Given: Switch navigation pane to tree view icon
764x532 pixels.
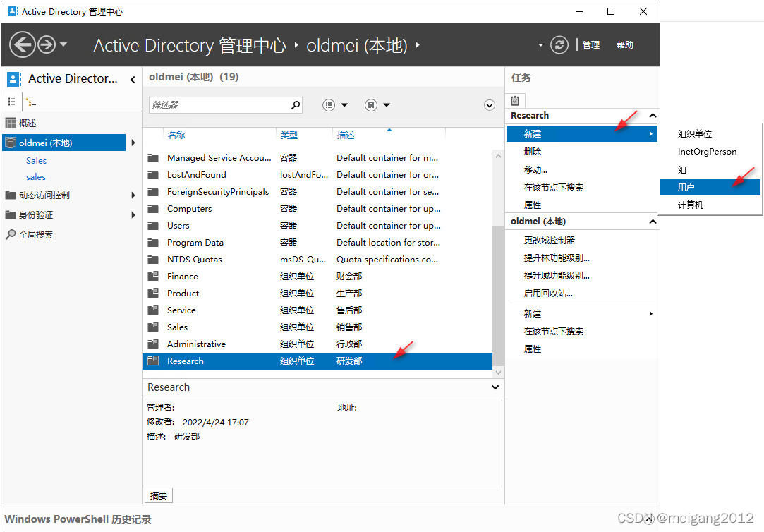Looking at the screenshot, I should 31,102.
